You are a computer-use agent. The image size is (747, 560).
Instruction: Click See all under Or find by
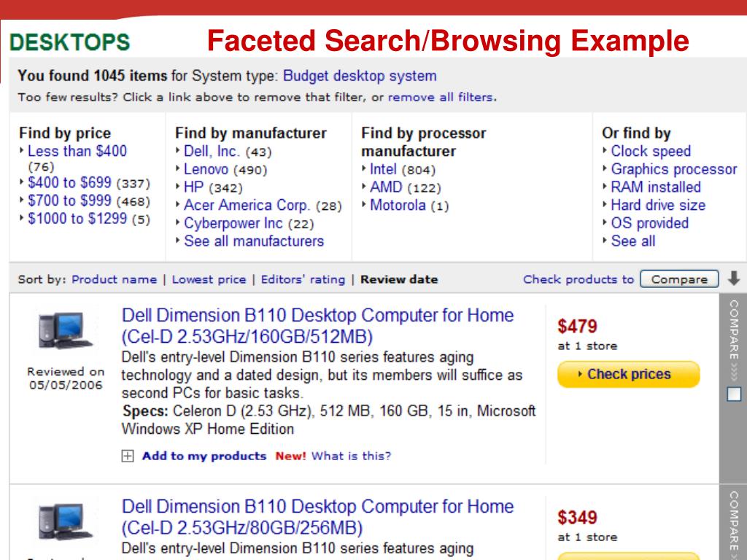pyautogui.click(x=633, y=241)
